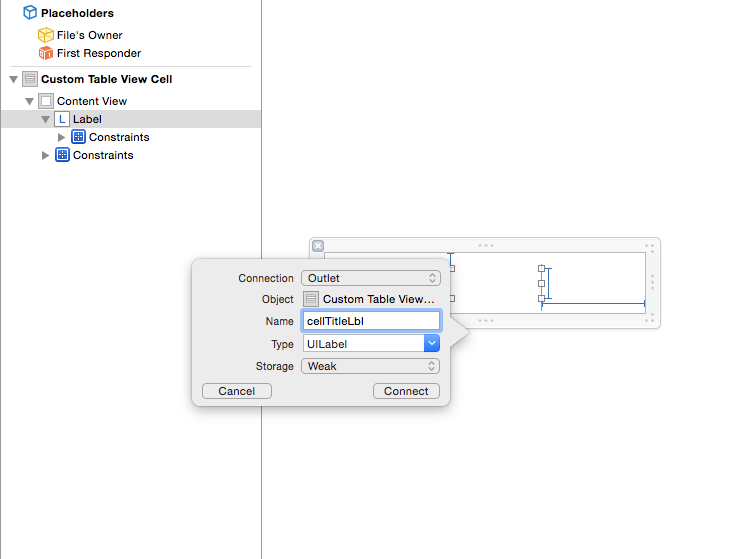Click the Custom Table View Cell icon
This screenshot has width=756, height=559.
30,79
